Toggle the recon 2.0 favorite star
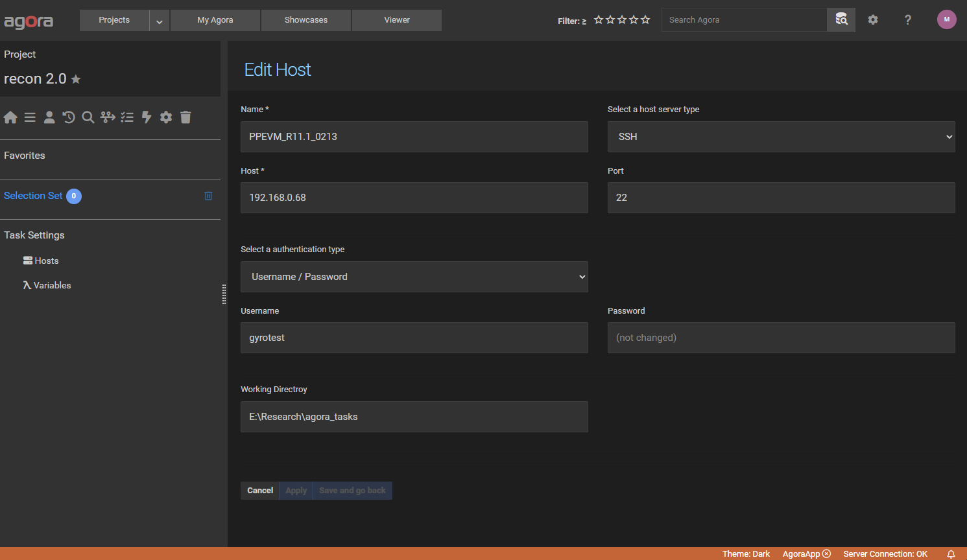967x560 pixels. [76, 79]
